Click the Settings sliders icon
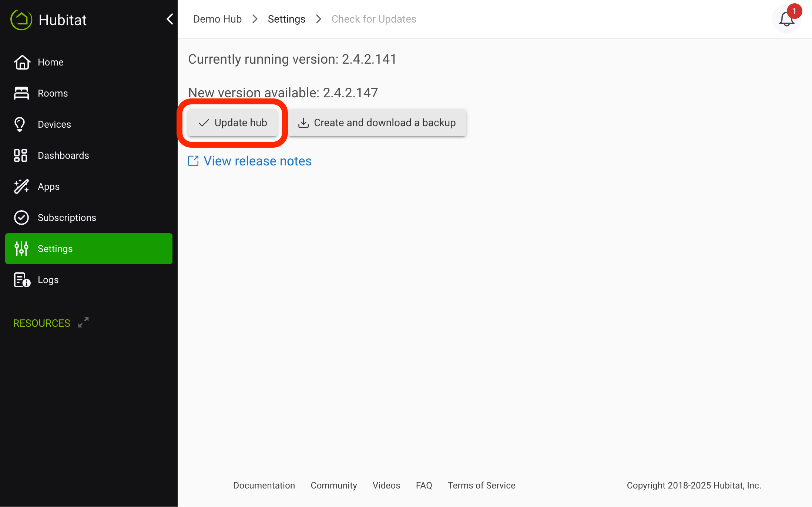Image resolution: width=812 pixels, height=507 pixels. pos(21,249)
